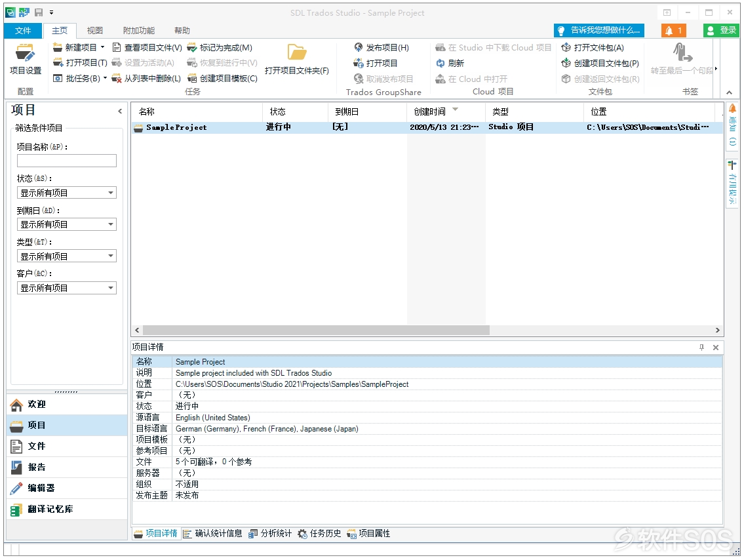Sort by the 创建时间 column header
This screenshot has height=560, width=744.
coord(446,111)
